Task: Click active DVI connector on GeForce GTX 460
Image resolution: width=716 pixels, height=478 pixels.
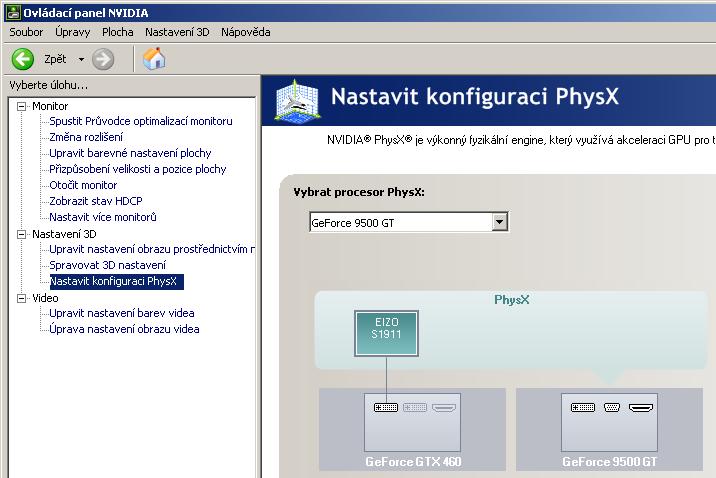Action: click(x=386, y=407)
